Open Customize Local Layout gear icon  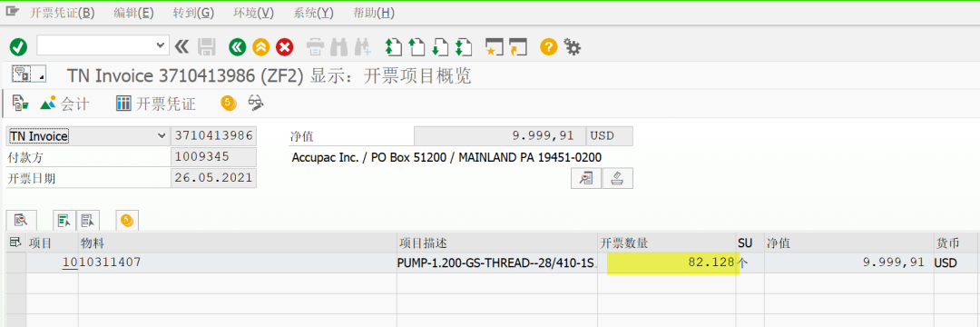click(572, 46)
